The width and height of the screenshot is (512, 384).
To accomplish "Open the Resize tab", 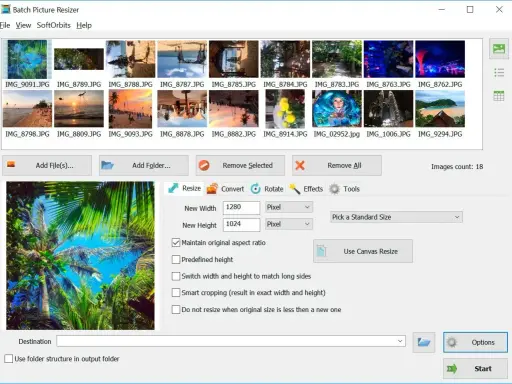I will click(185, 188).
